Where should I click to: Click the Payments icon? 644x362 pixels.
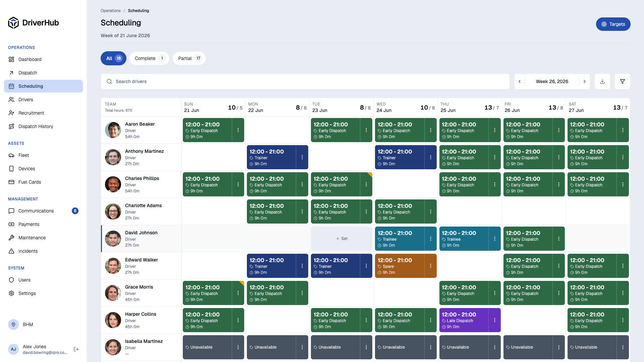pos(11,224)
